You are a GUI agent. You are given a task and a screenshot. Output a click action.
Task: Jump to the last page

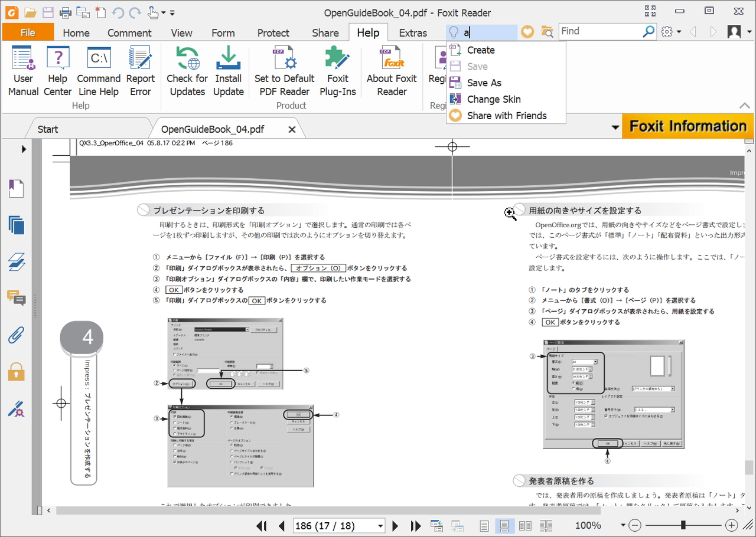416,526
